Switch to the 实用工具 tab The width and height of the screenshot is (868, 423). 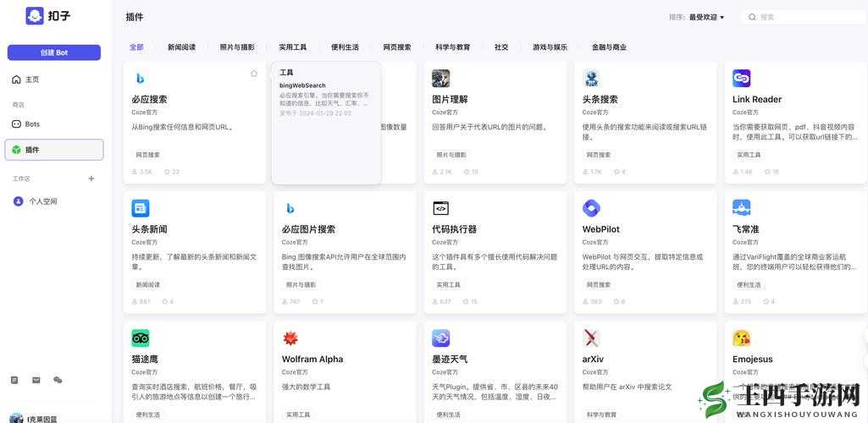(292, 47)
